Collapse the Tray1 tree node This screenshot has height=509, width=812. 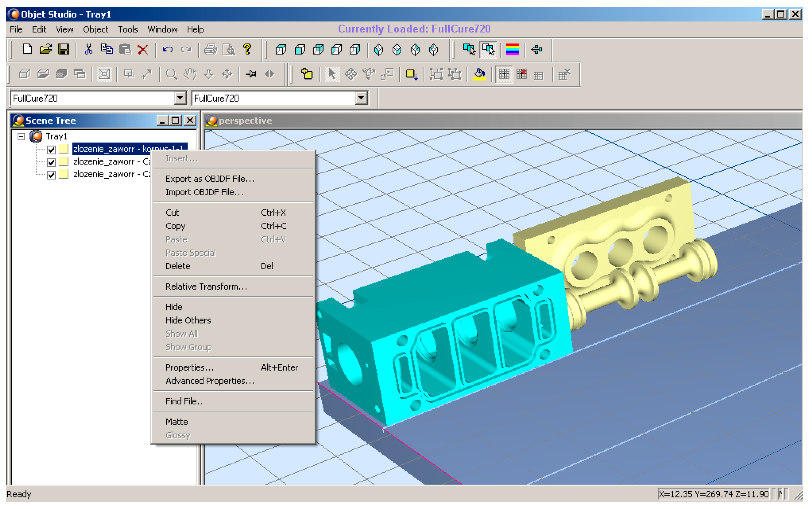point(21,136)
